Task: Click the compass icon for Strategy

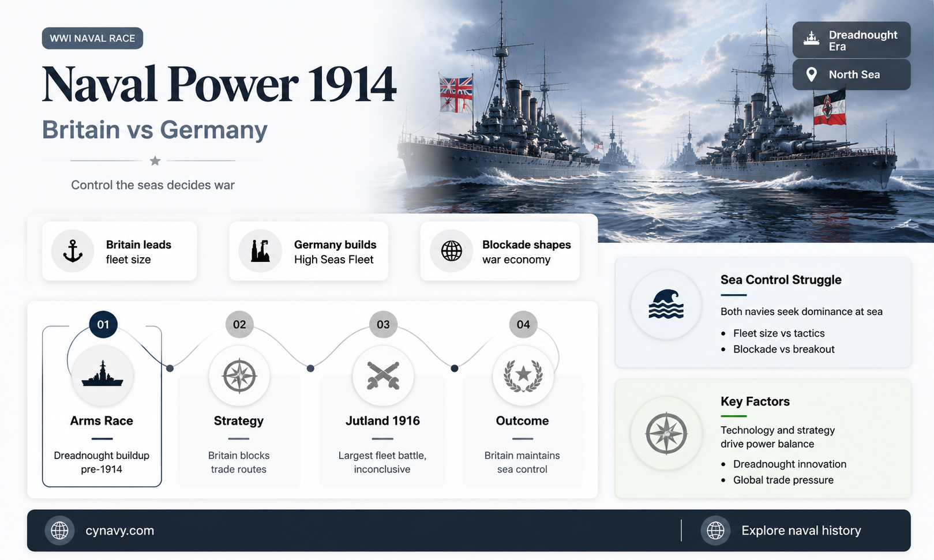Action: (x=239, y=375)
